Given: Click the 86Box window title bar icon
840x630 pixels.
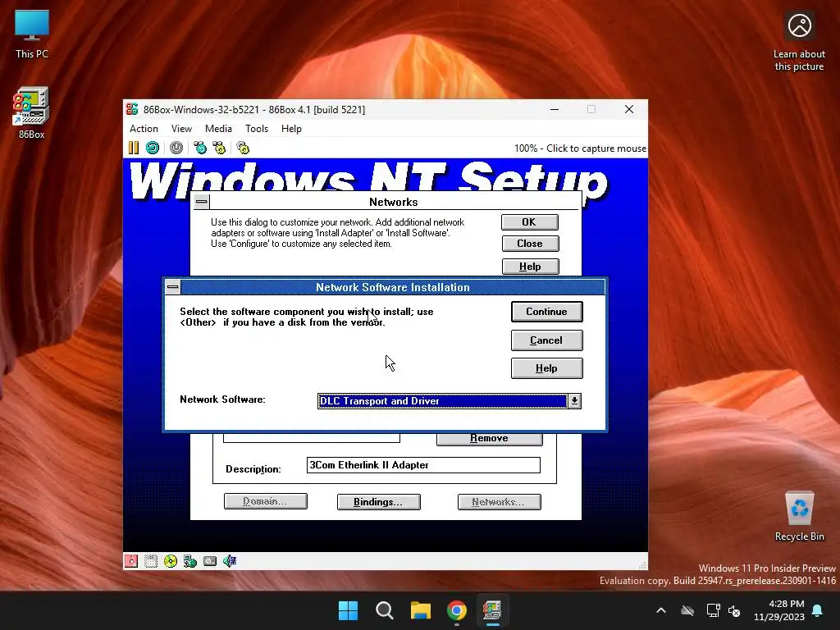Looking at the screenshot, I should click(x=132, y=109).
